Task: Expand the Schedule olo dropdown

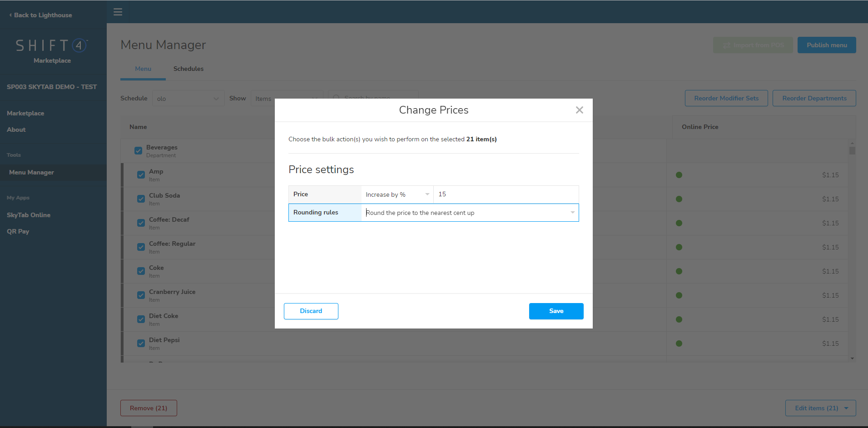Action: (188, 99)
